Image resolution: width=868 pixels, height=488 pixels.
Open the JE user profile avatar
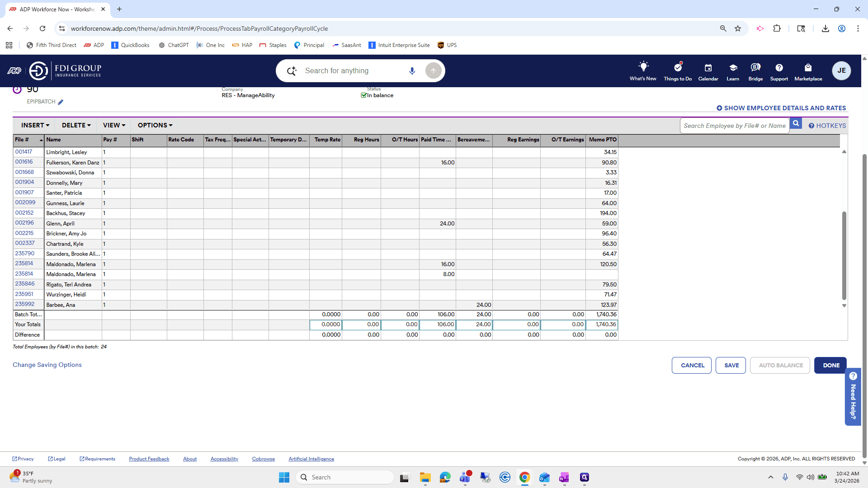coord(841,70)
